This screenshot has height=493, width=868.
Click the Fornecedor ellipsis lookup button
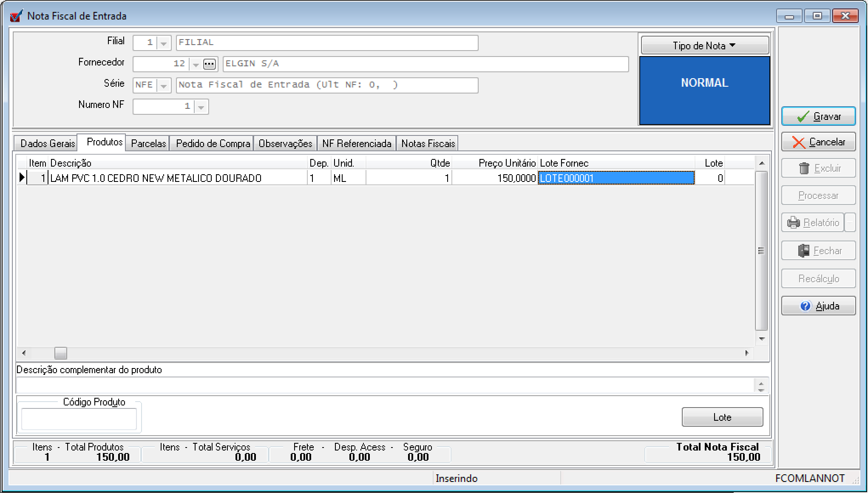209,64
